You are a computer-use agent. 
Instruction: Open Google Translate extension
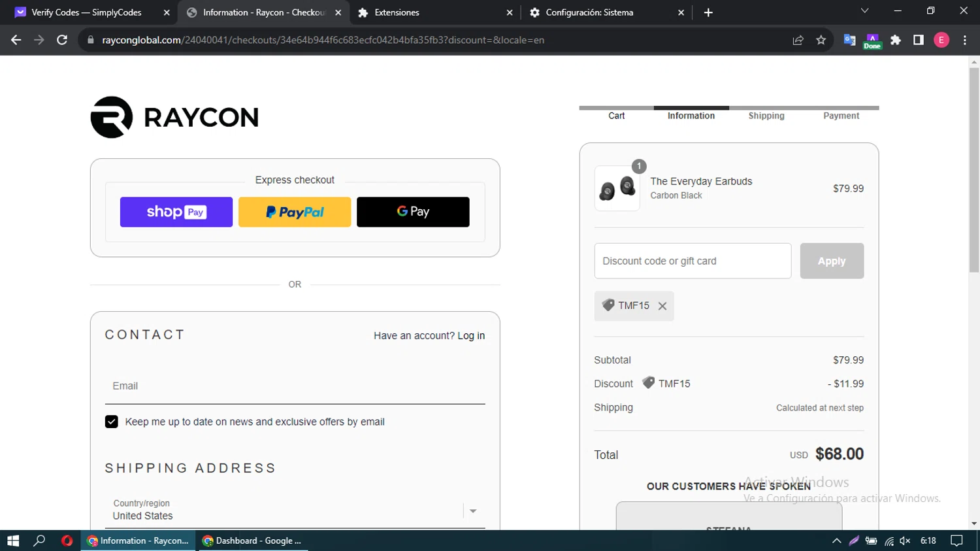point(849,40)
